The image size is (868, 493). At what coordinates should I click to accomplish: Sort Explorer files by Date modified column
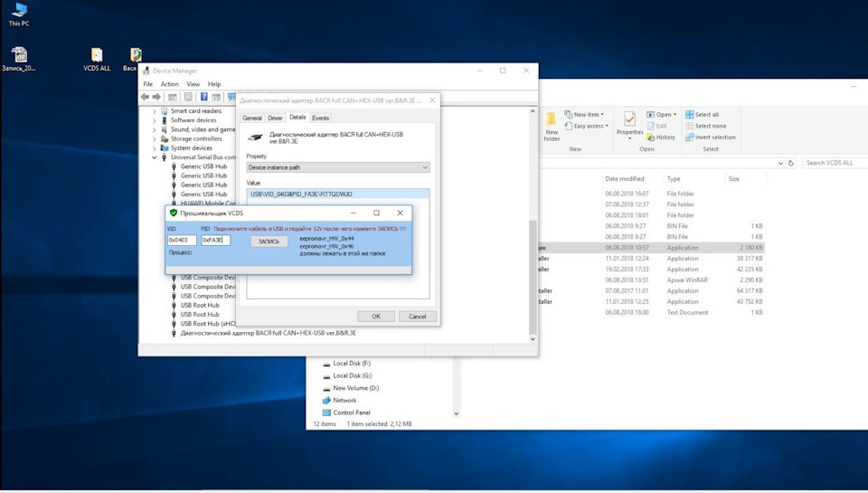tap(625, 179)
